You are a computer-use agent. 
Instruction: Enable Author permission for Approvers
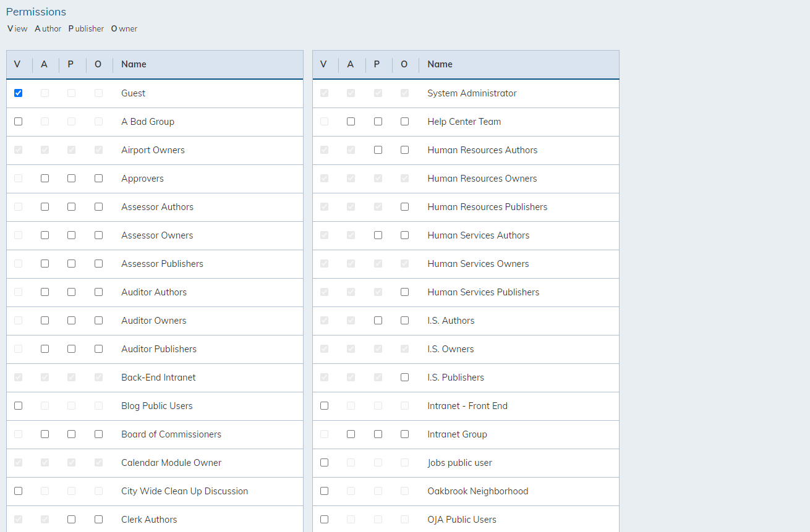(x=45, y=179)
